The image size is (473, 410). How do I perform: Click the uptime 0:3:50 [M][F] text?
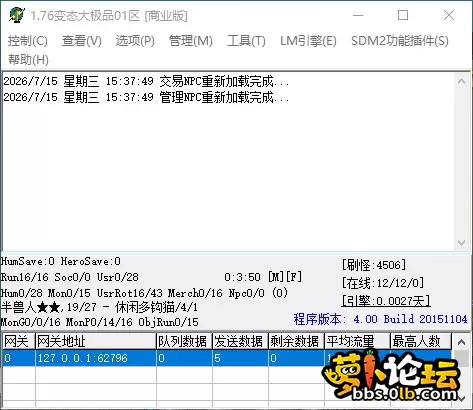click(263, 277)
